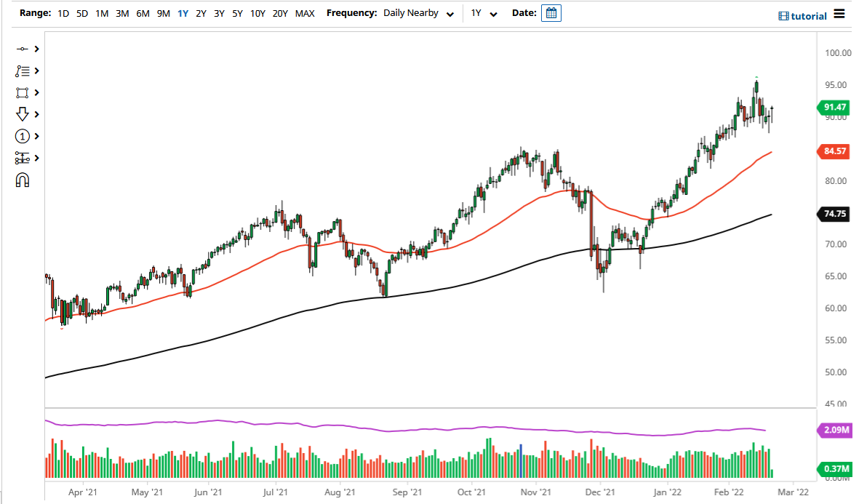859x504 pixels.
Task: Set range to 10Y
Action: 257,13
